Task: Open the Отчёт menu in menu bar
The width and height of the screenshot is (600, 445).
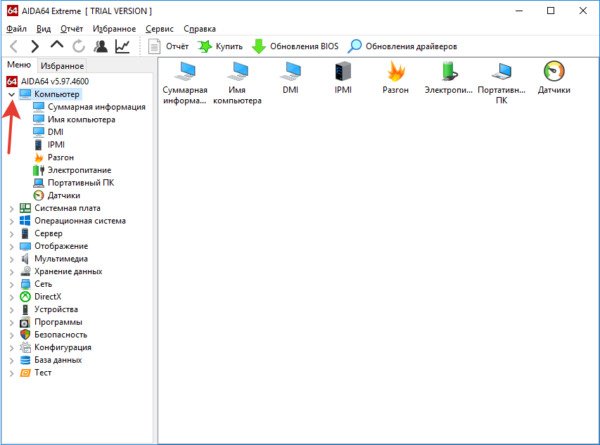Action: pos(72,29)
